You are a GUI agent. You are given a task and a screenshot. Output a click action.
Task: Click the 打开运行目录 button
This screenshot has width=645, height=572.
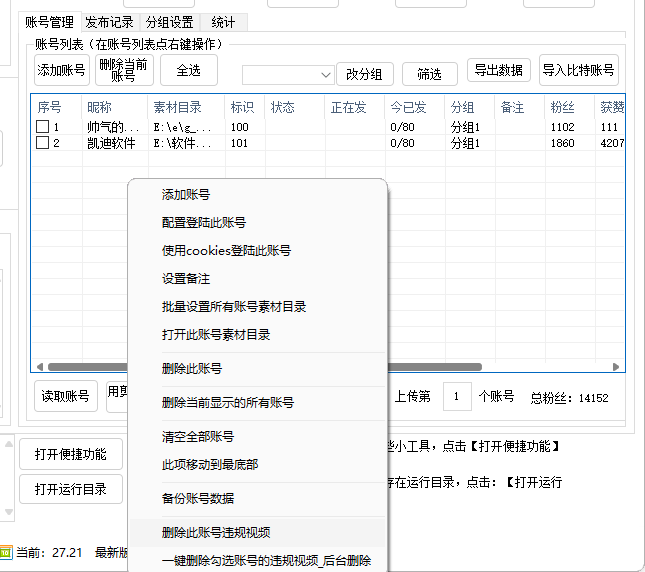pyautogui.click(x=71, y=489)
